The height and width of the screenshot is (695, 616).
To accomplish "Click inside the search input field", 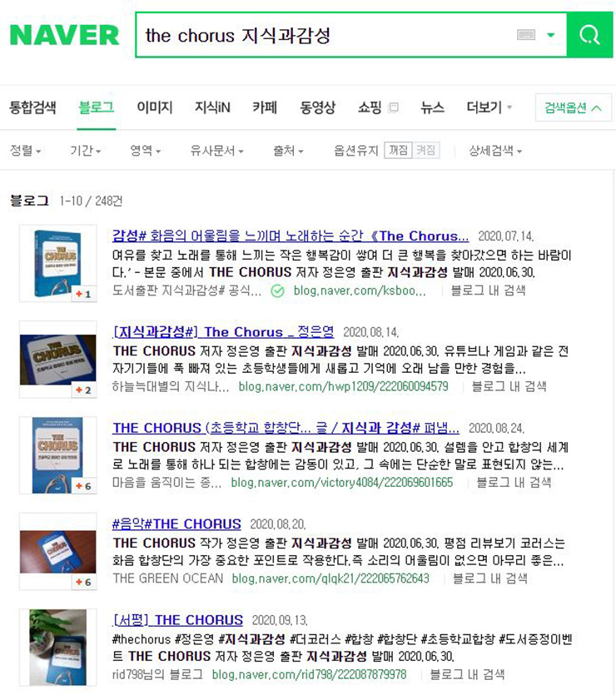I will (x=328, y=35).
